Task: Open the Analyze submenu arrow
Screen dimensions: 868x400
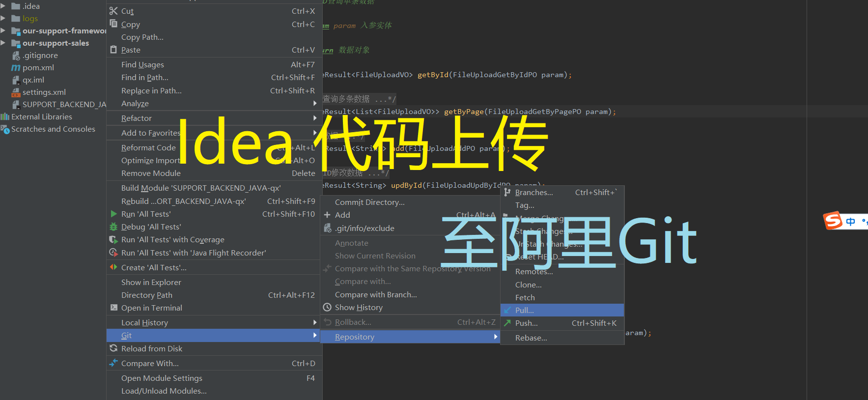Action: tap(315, 103)
